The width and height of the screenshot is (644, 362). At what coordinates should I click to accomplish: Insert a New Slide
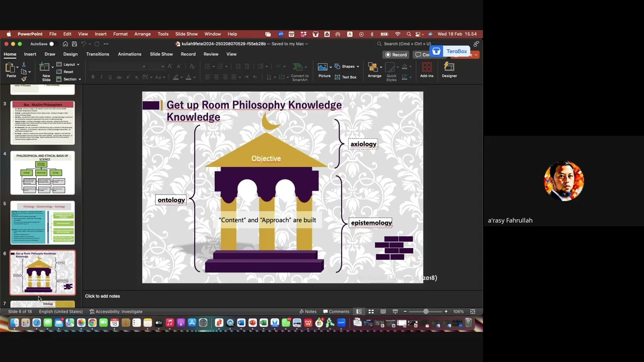click(x=45, y=67)
